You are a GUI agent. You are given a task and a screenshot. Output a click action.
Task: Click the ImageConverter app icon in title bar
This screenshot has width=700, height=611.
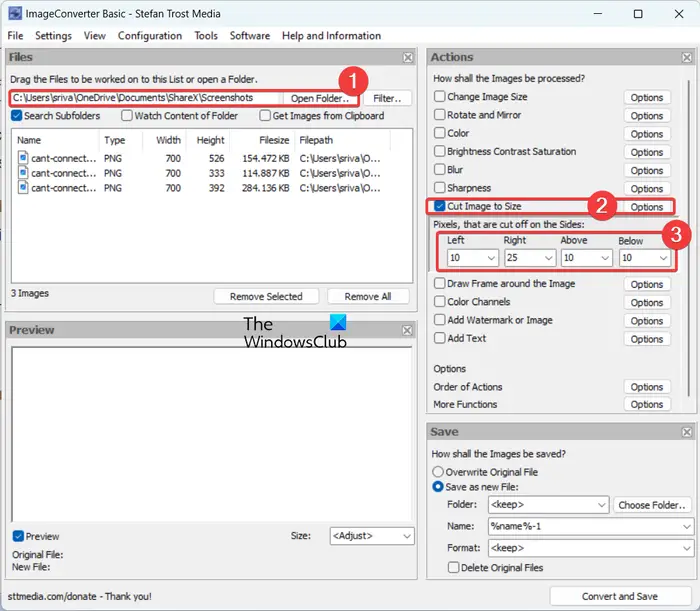click(15, 13)
